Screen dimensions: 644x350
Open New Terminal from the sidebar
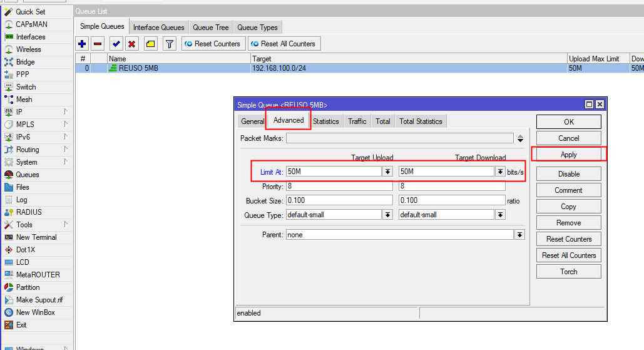pos(36,237)
